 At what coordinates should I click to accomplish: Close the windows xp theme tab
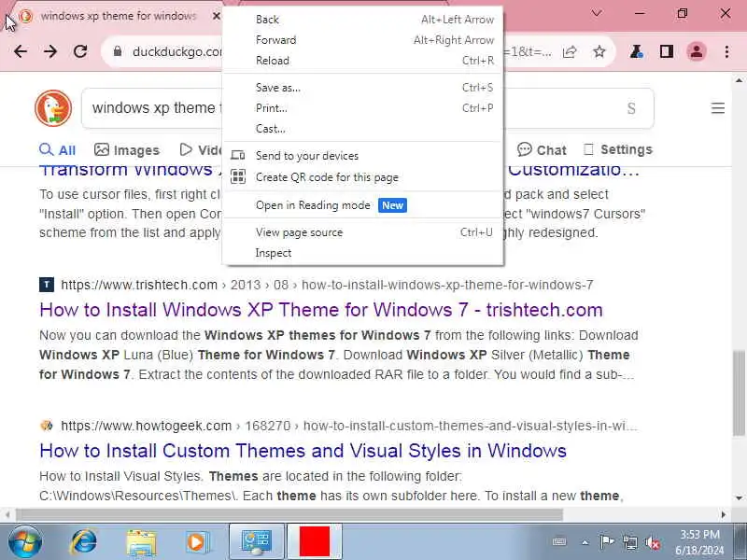[x=217, y=16]
